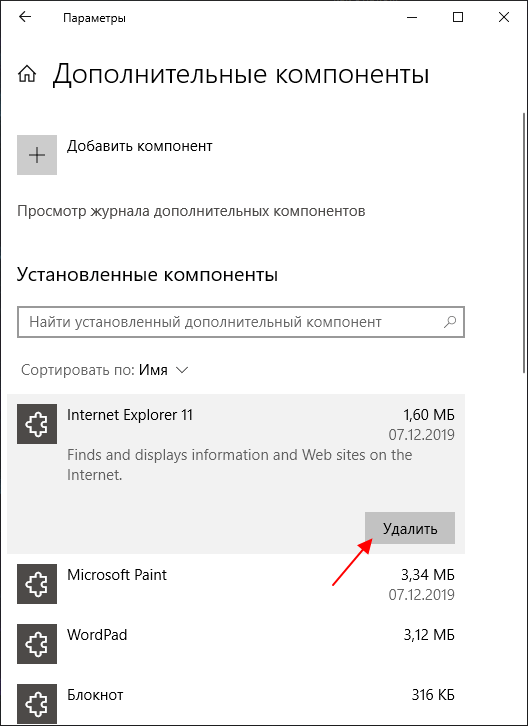Open Просмотр журнала дополнительных компонентов link
Image resolution: width=528 pixels, height=726 pixels.
[191, 212]
